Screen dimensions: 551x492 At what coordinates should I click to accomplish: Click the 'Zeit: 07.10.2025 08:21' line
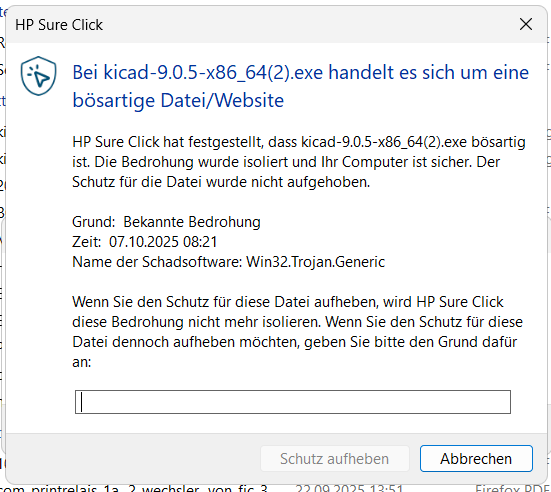[x=144, y=242]
